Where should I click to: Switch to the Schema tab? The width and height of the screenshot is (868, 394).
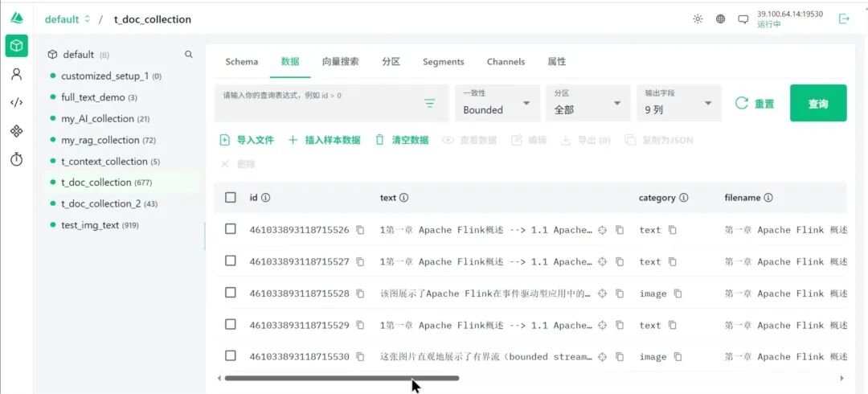coord(241,61)
